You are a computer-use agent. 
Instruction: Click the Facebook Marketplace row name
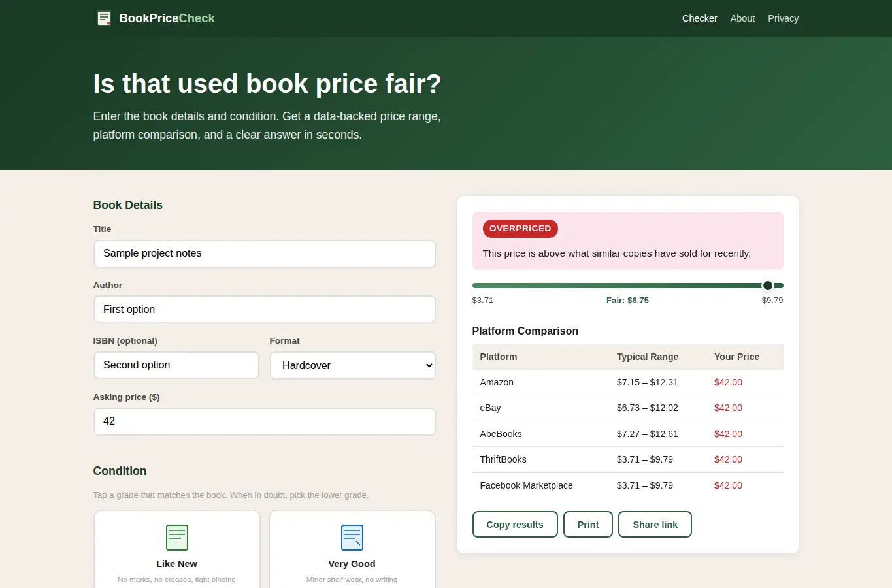527,485
